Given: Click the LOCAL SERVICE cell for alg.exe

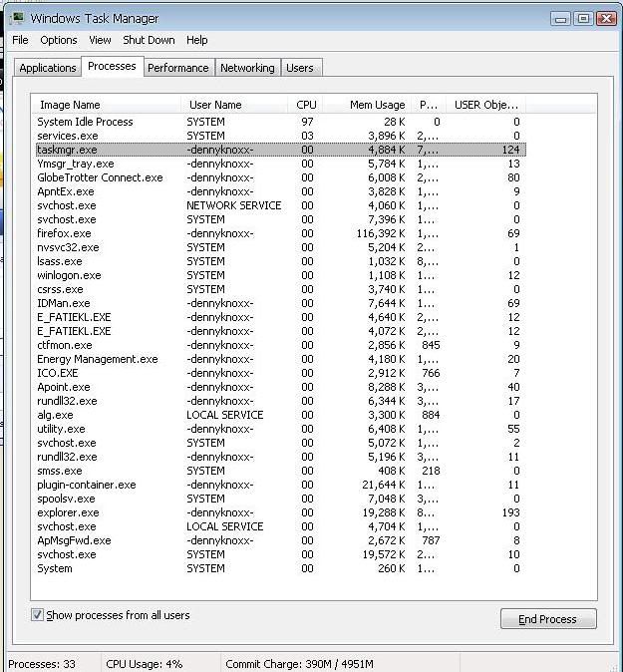Looking at the screenshot, I should [x=225, y=415].
